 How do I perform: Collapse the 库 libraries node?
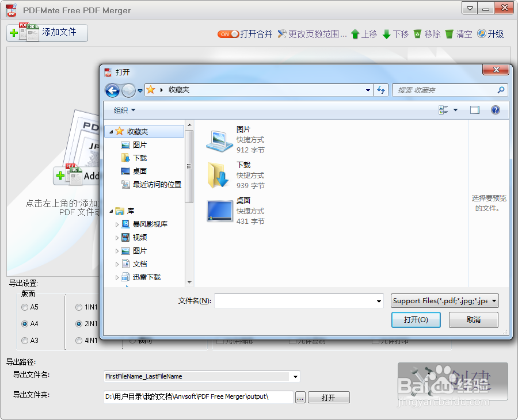(111, 211)
